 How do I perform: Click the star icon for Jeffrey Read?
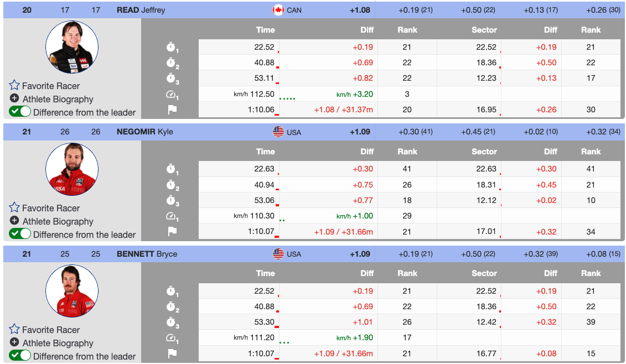click(x=14, y=86)
